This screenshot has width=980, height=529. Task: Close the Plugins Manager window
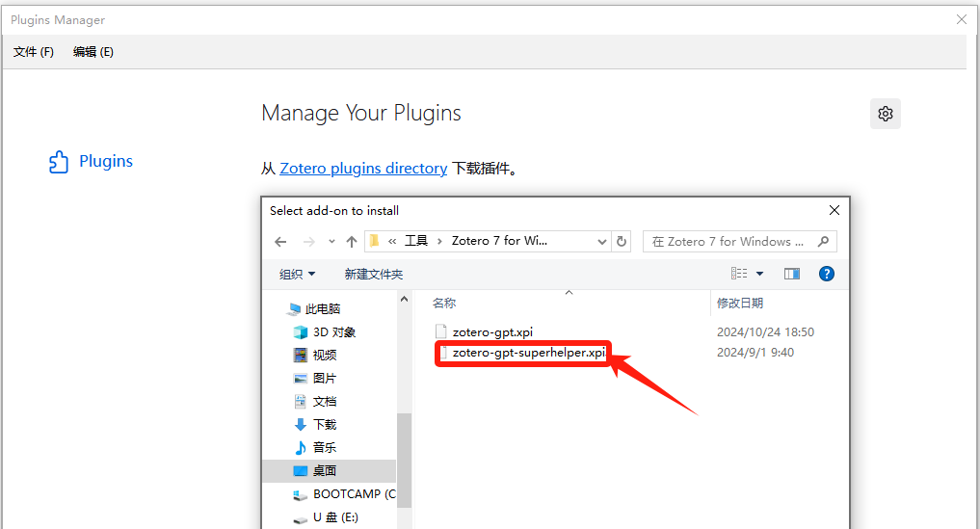click(962, 19)
